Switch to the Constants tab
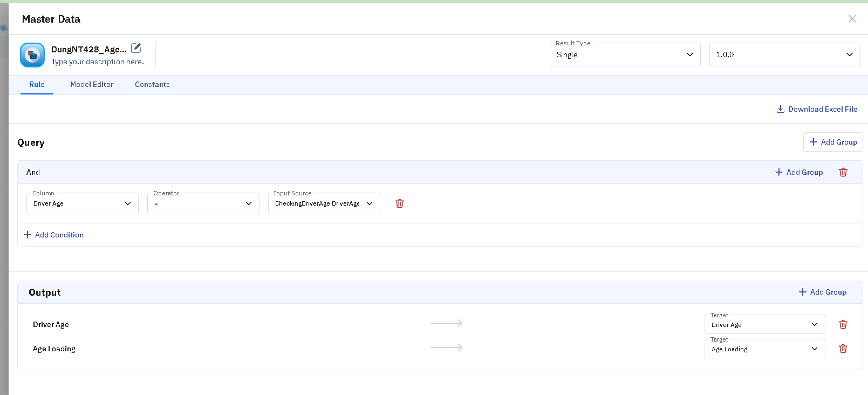This screenshot has width=868, height=395. point(152,84)
